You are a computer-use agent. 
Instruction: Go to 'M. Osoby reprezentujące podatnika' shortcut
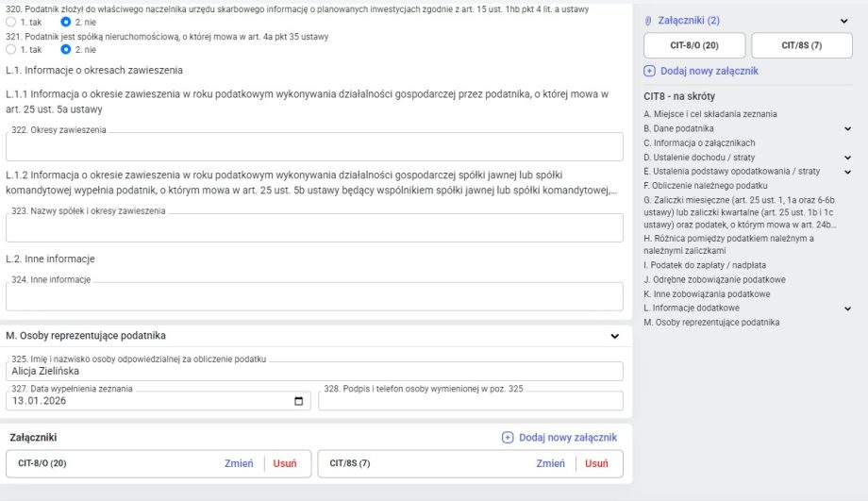[x=711, y=322]
